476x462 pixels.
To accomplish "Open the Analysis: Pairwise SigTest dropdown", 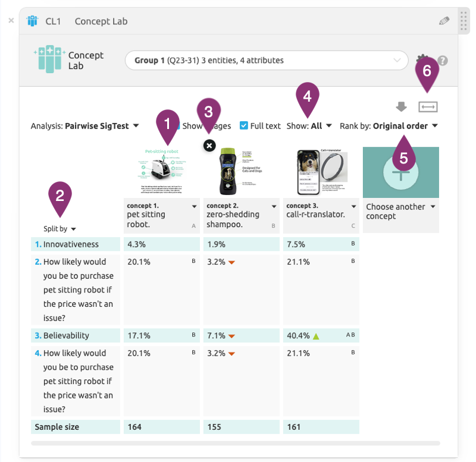I will (84, 126).
